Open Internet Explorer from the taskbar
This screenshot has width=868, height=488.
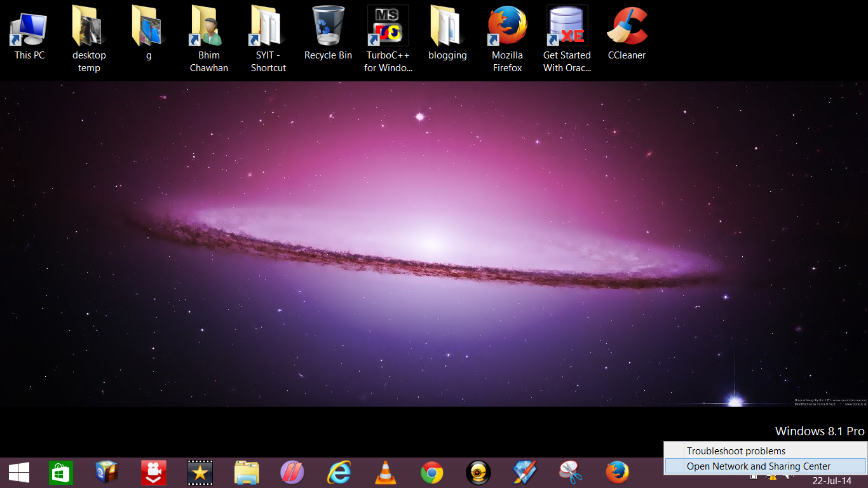point(339,473)
